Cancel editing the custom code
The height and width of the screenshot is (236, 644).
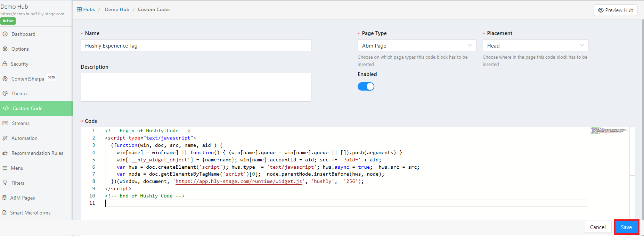tap(598, 227)
